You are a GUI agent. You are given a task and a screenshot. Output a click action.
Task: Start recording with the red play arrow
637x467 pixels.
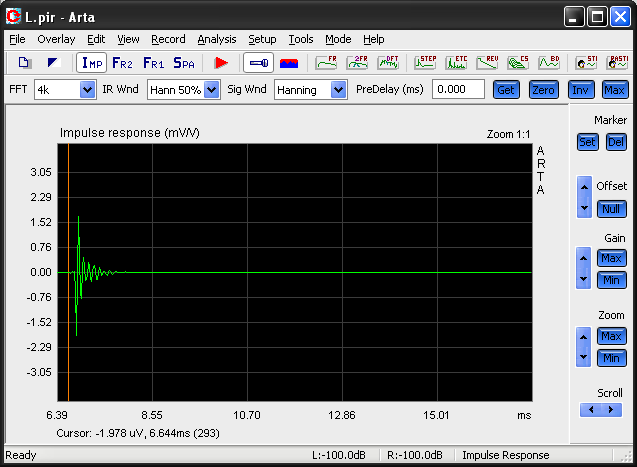(221, 63)
